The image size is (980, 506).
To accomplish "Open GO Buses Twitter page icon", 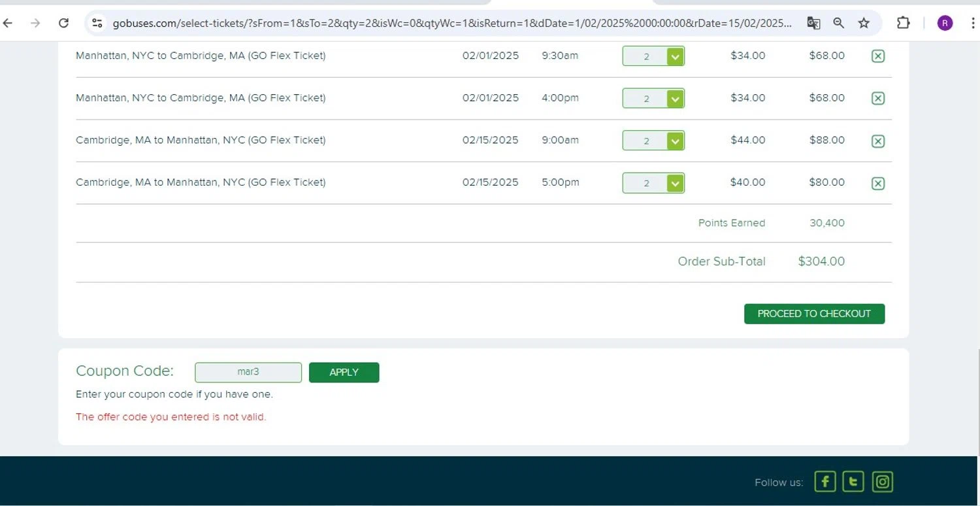I will pos(853,482).
